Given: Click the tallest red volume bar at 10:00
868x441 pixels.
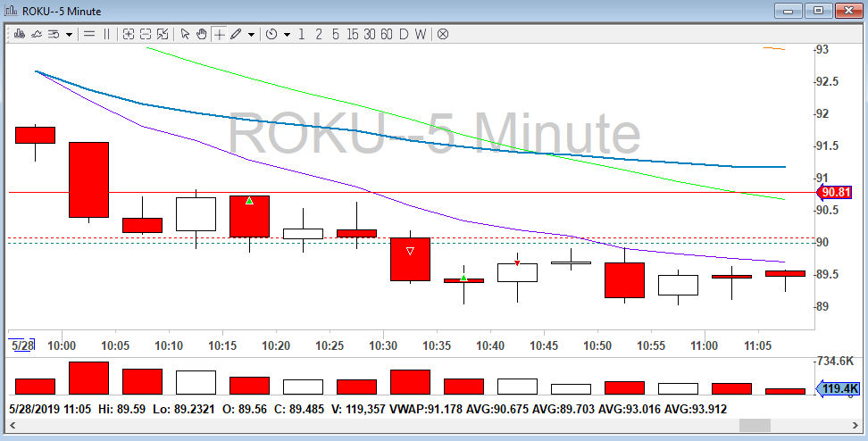Looking at the screenshot, I should (88, 378).
